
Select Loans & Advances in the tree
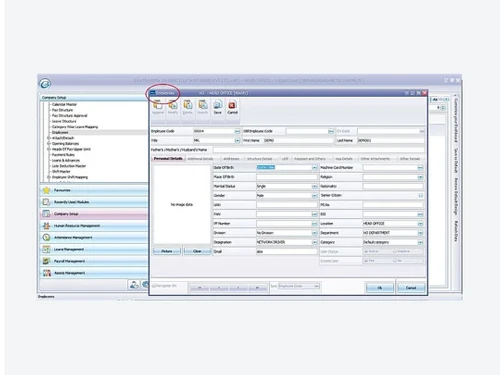pyautogui.click(x=66, y=160)
